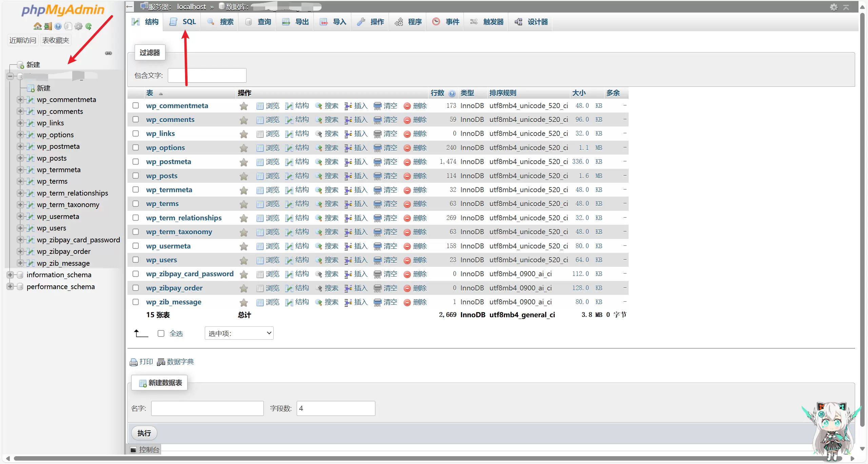Open the settings gear in left sidebar

click(x=78, y=26)
